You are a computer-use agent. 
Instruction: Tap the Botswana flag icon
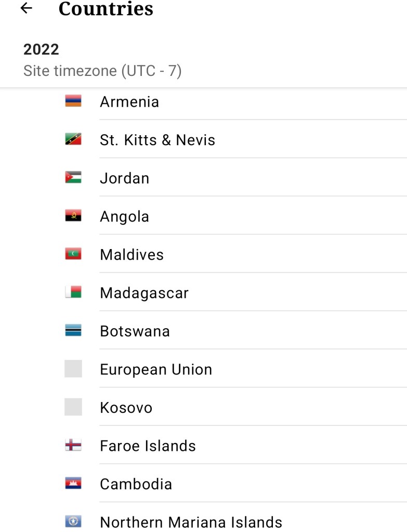[73, 331]
